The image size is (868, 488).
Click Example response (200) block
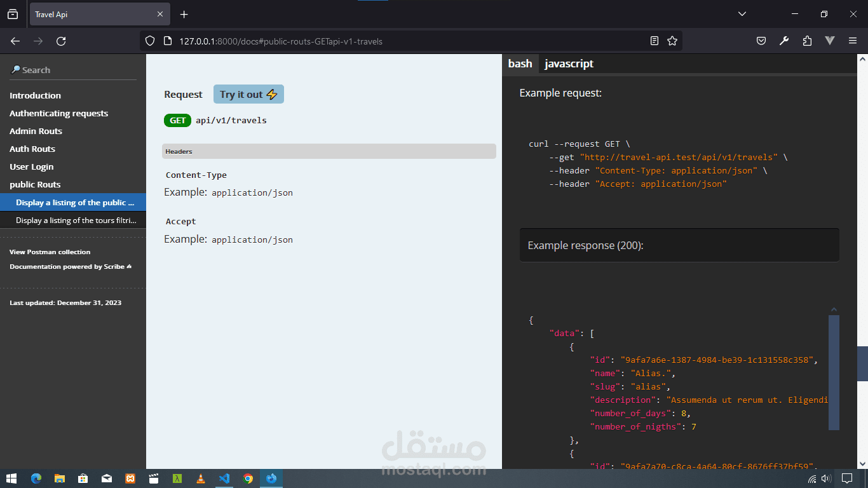coord(679,245)
